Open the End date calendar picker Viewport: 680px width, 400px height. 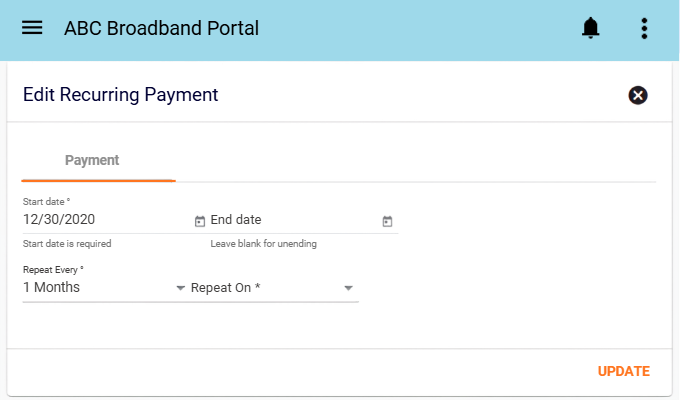coord(387,221)
